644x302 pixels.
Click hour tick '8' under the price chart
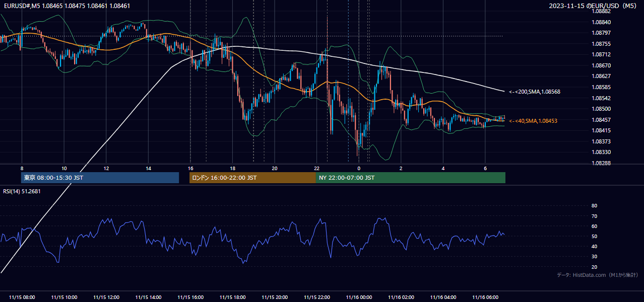pyautogui.click(x=22, y=168)
